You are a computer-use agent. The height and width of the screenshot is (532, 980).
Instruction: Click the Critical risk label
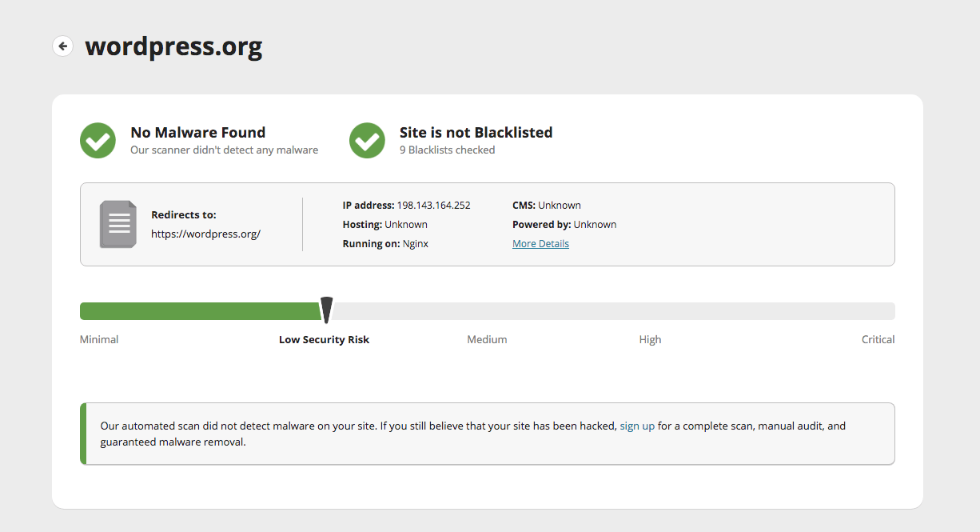click(878, 340)
